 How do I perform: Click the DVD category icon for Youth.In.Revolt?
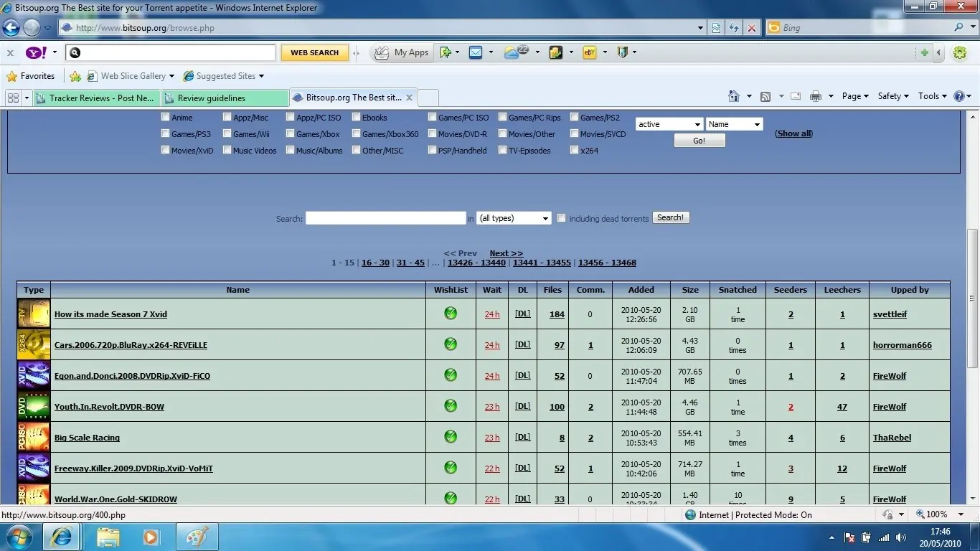tap(34, 407)
